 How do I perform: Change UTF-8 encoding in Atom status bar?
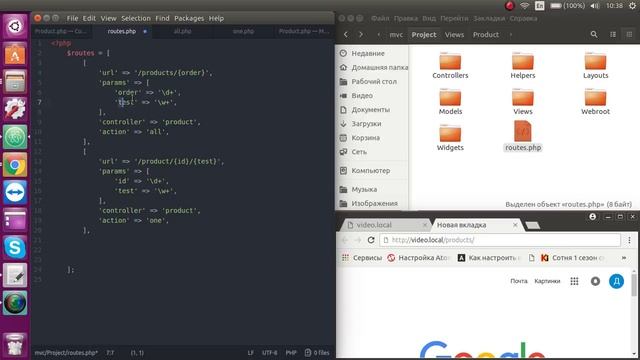(269, 353)
